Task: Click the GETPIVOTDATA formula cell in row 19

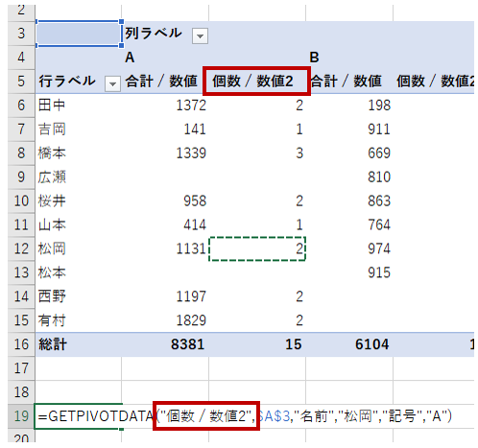Action: point(78,416)
